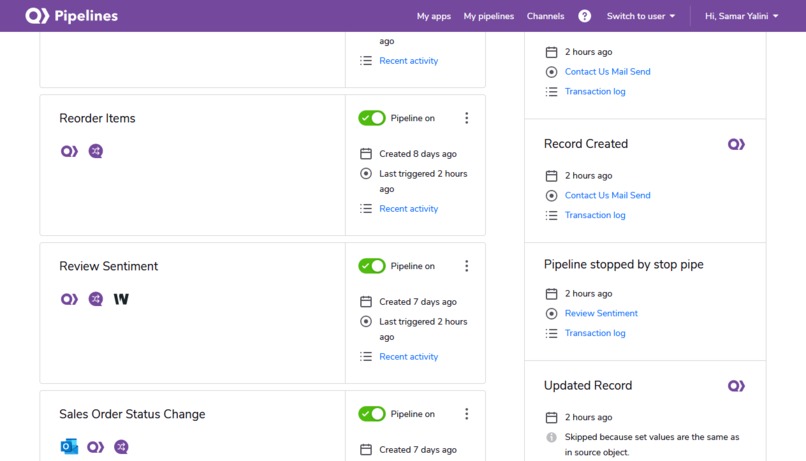
Task: Click the Pipelines logo in header
Action: (x=71, y=16)
